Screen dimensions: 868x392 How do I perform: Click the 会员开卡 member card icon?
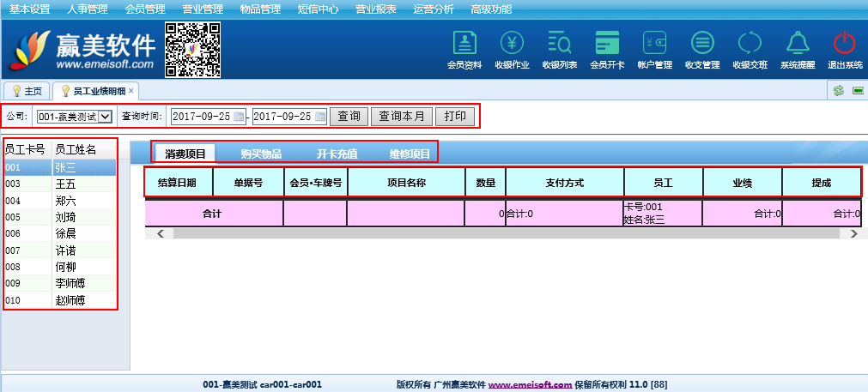click(x=607, y=43)
